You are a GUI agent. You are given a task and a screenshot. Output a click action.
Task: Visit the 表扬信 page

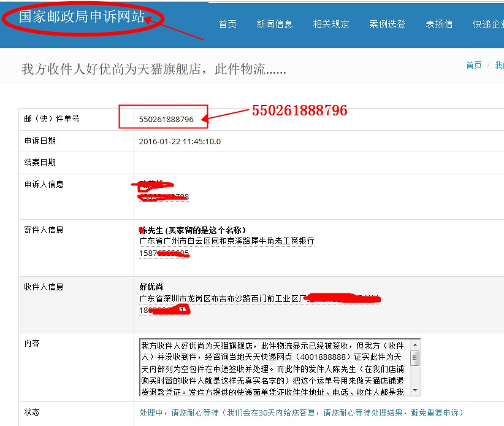click(x=439, y=23)
